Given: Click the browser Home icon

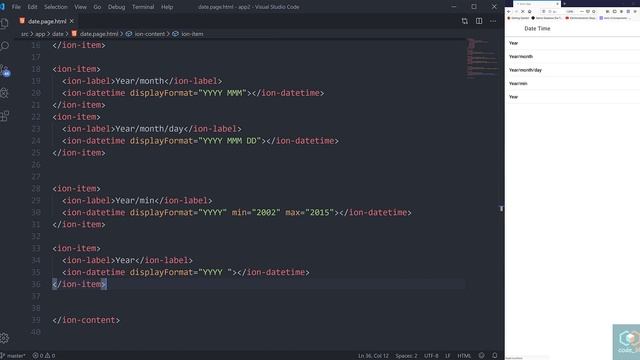Looking at the screenshot, I should [x=529, y=11].
